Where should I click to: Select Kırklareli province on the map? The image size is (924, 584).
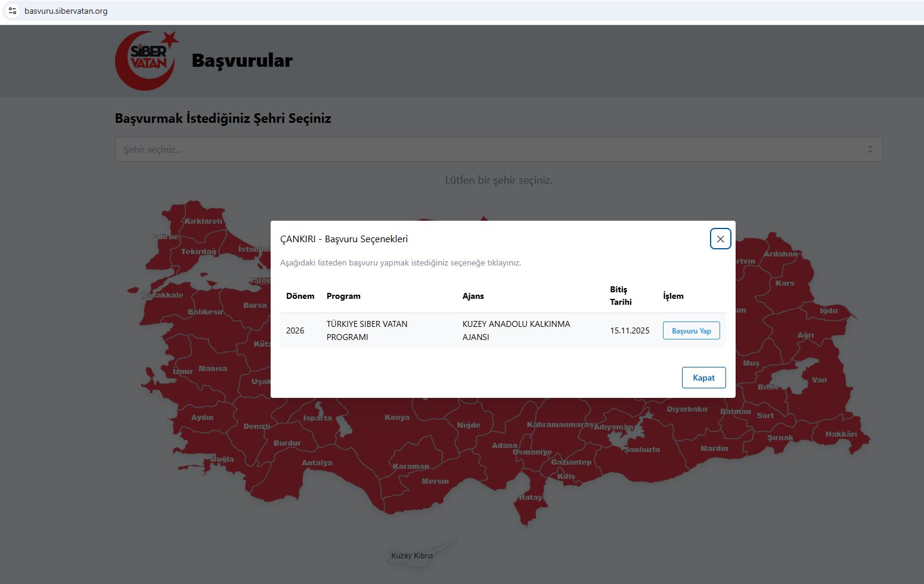tap(203, 221)
